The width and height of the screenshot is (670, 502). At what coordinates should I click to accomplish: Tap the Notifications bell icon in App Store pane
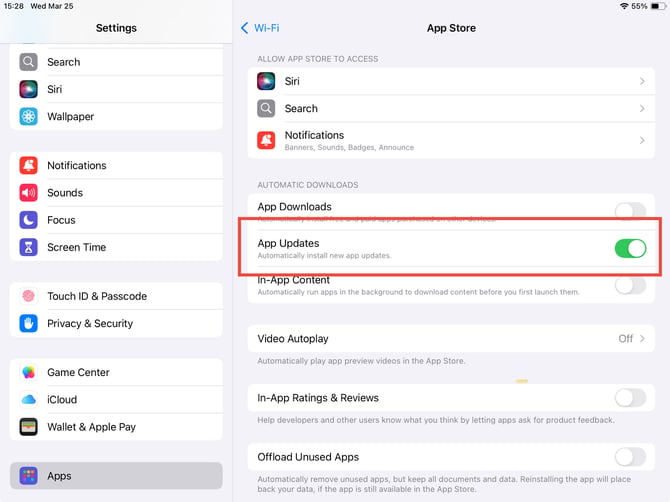(266, 140)
